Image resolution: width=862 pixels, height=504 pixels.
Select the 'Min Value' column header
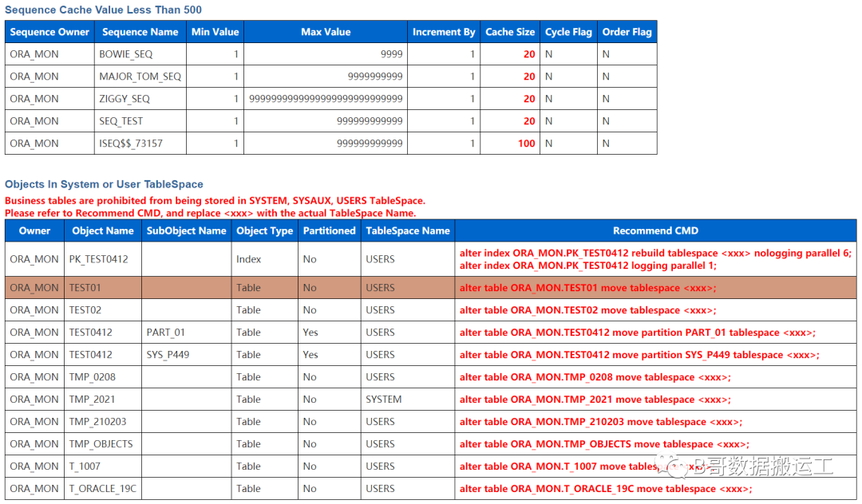pyautogui.click(x=215, y=32)
